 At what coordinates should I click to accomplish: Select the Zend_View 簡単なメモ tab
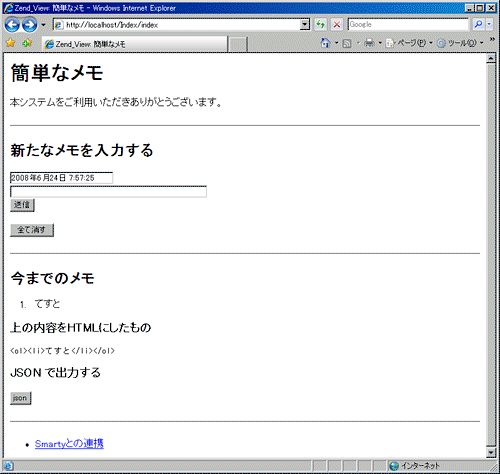(135, 44)
